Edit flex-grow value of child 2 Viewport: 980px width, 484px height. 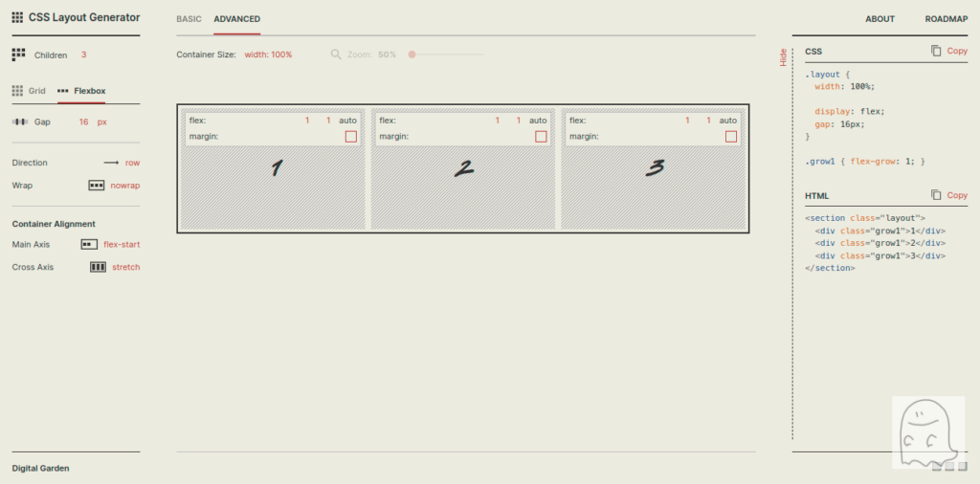tap(498, 120)
